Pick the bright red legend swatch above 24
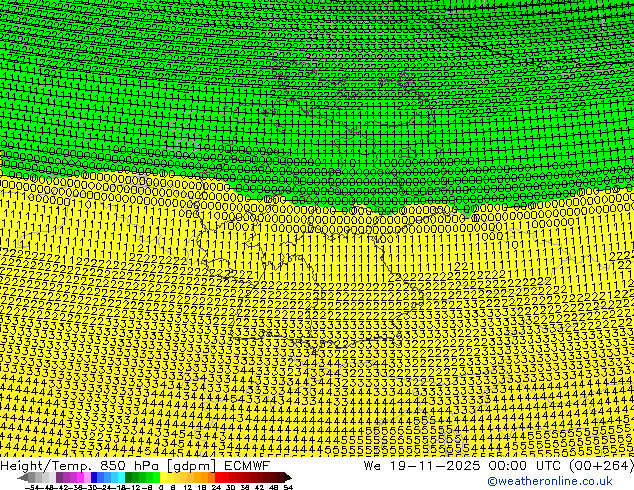This screenshot has height=490, width=634. pyautogui.click(x=218, y=477)
